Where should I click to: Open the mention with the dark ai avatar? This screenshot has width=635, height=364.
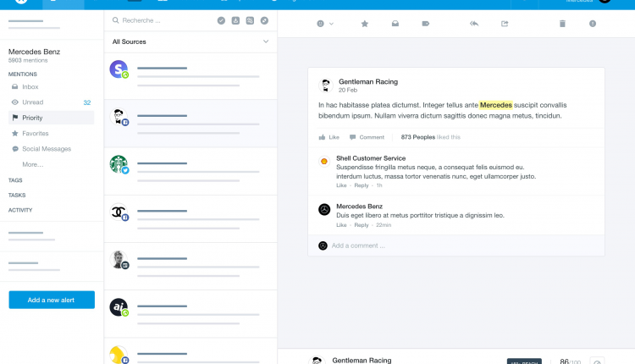[x=190, y=314]
